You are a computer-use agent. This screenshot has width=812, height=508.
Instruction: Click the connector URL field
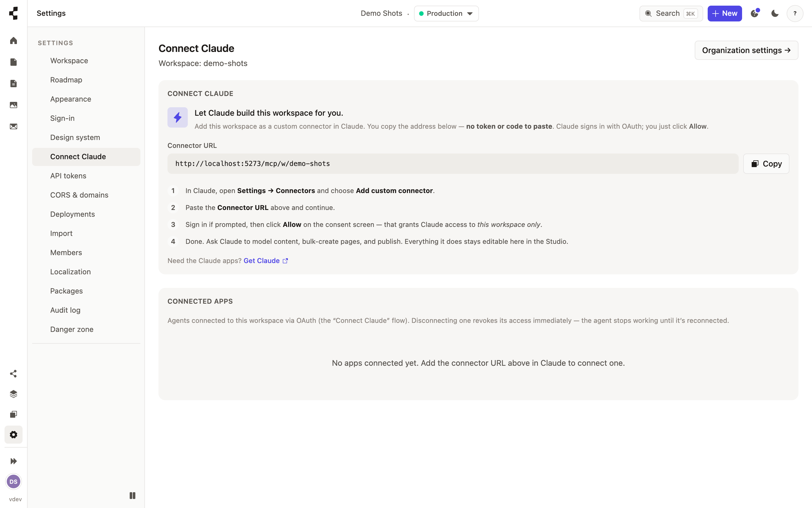(453, 164)
